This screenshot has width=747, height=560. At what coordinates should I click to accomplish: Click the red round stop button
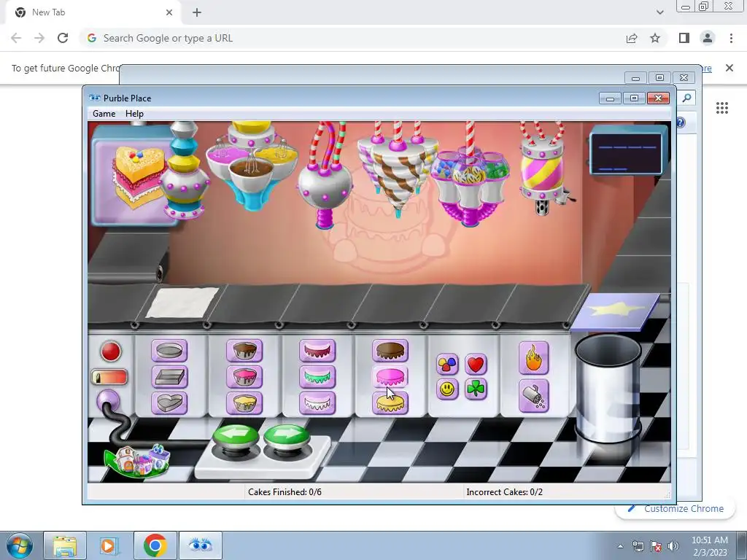tap(111, 351)
